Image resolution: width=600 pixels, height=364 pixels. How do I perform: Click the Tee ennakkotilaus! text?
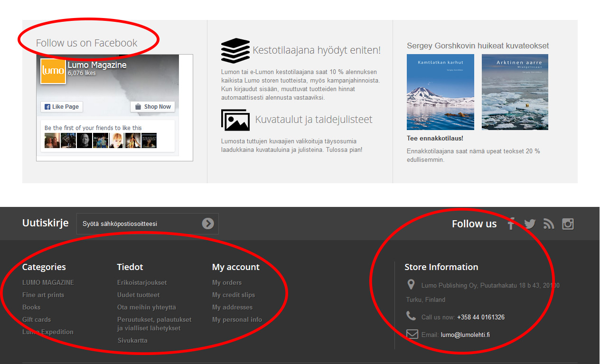pyautogui.click(x=435, y=139)
